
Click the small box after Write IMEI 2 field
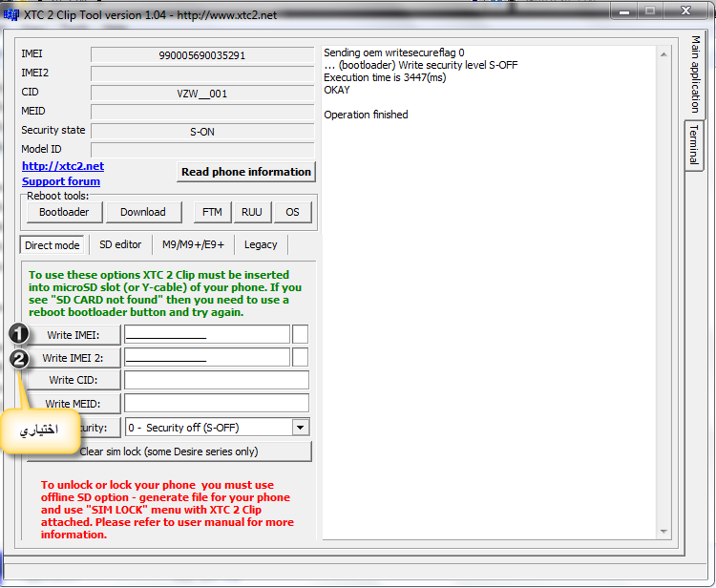point(301,357)
